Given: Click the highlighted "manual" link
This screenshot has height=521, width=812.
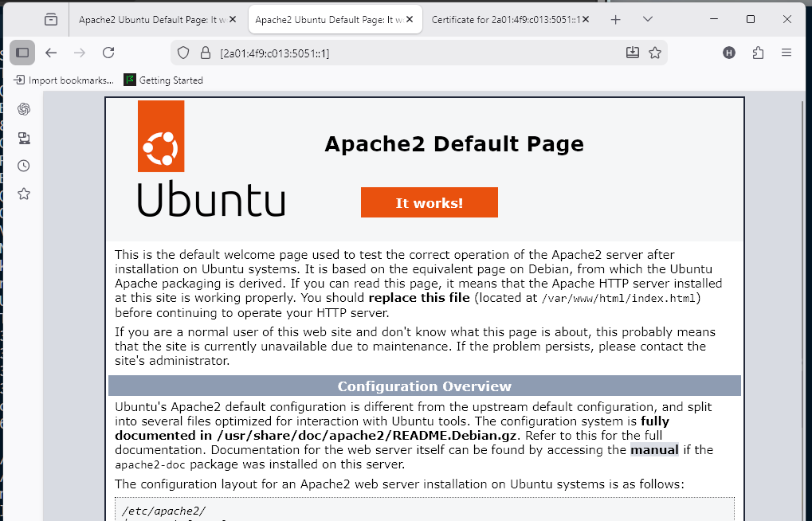Looking at the screenshot, I should click(x=654, y=449).
